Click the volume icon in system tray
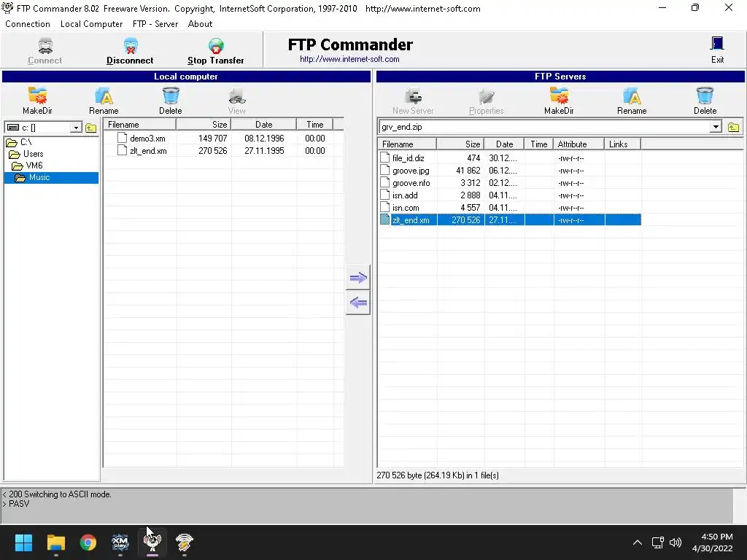 point(676,542)
